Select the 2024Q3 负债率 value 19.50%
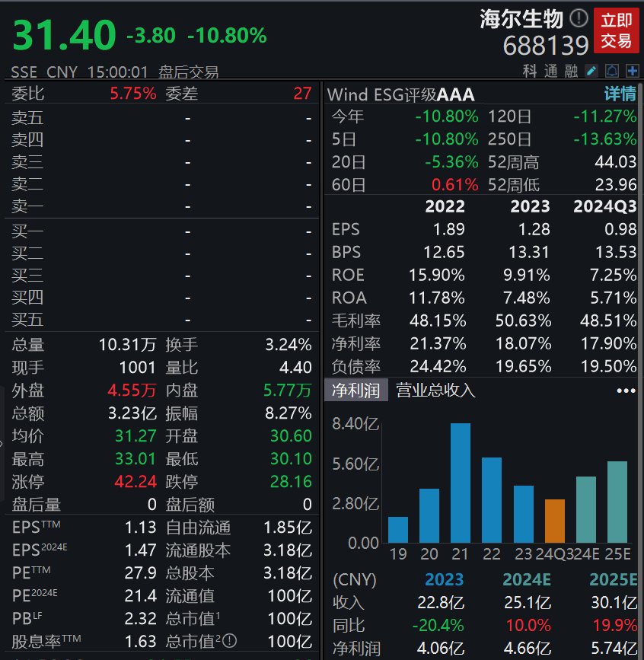 tap(609, 366)
